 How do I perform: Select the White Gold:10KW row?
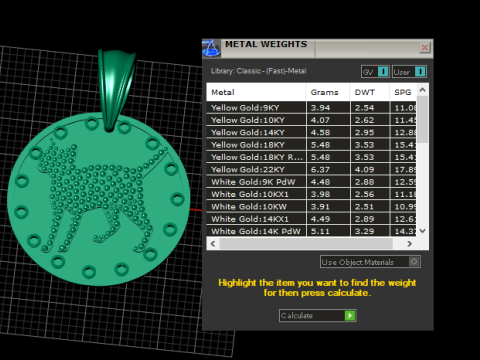311,206
